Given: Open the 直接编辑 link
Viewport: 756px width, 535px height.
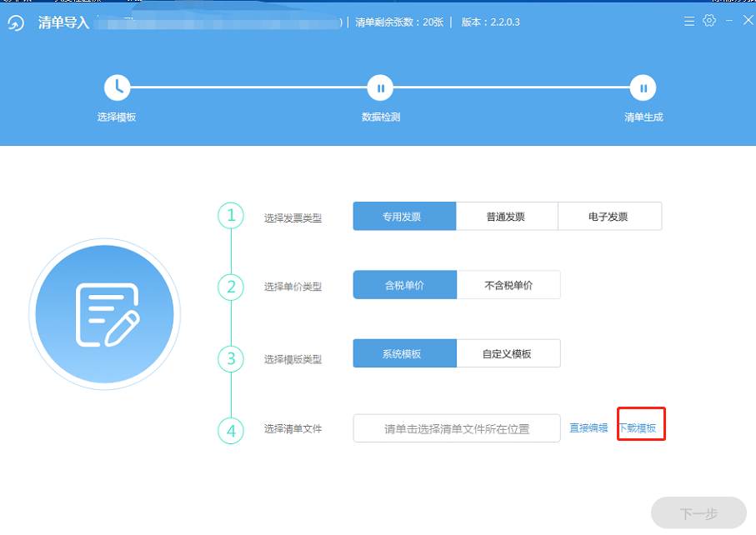Looking at the screenshot, I should click(588, 428).
